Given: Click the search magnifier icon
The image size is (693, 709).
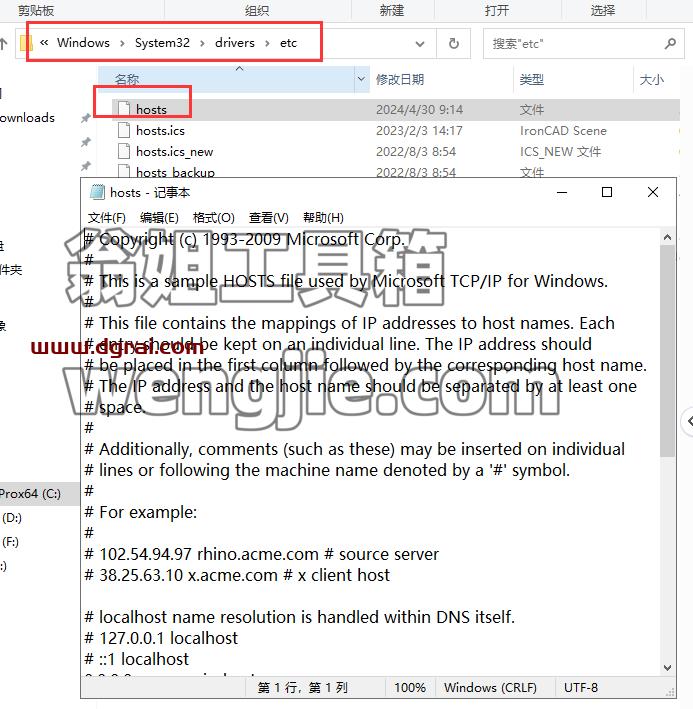Looking at the screenshot, I should click(x=670, y=43).
